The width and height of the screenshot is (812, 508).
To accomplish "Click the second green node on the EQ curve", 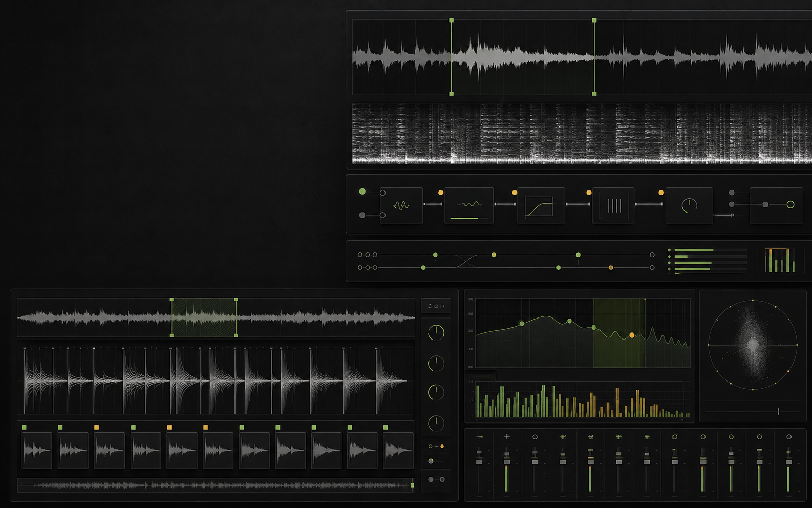I will click(569, 321).
